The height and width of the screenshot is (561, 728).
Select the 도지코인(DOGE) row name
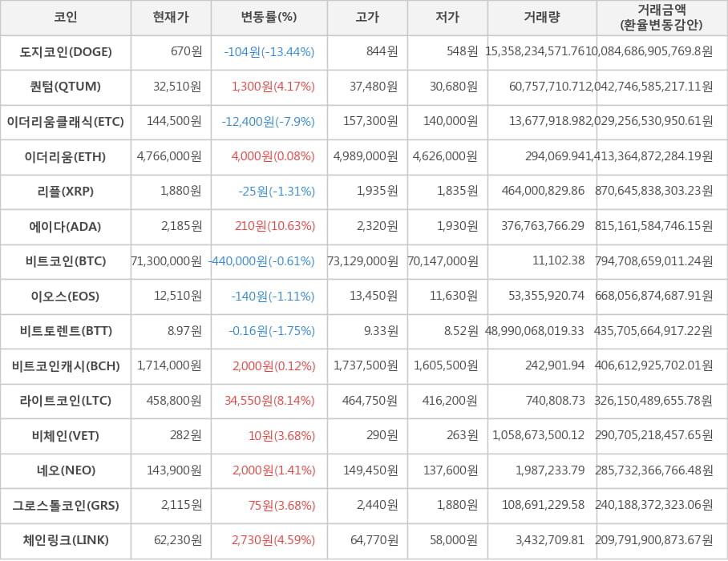[66, 52]
